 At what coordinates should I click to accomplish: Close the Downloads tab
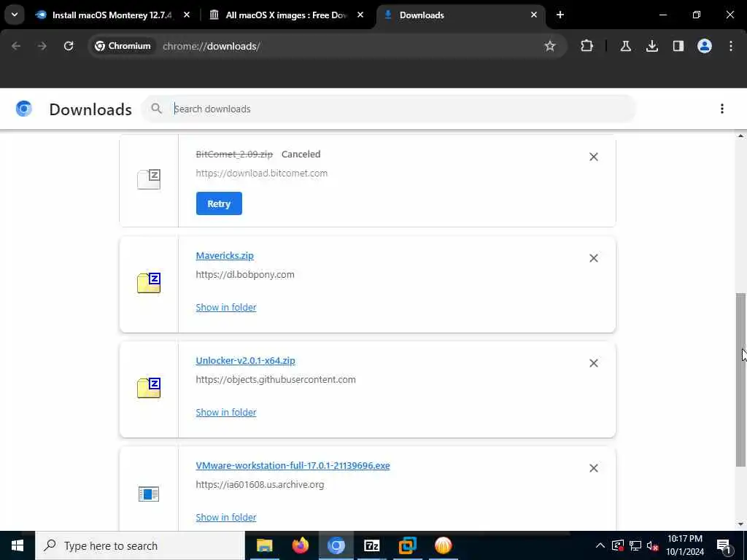click(x=534, y=15)
